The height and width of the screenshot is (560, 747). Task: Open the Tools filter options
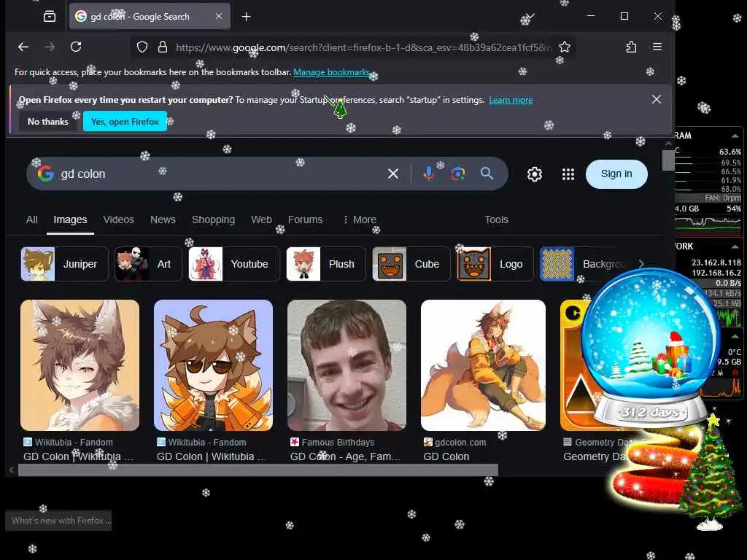tap(496, 219)
